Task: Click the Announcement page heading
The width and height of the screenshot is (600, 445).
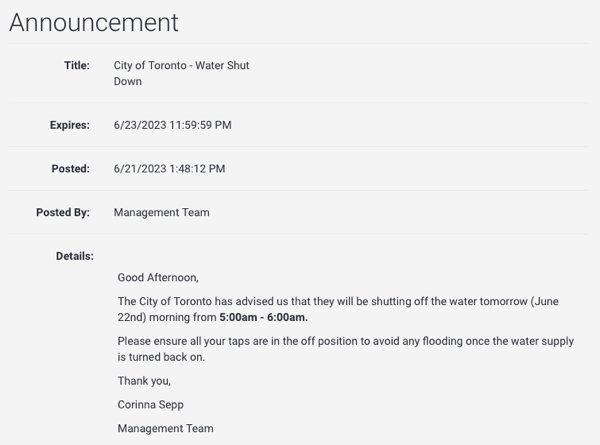Action: tap(94, 23)
